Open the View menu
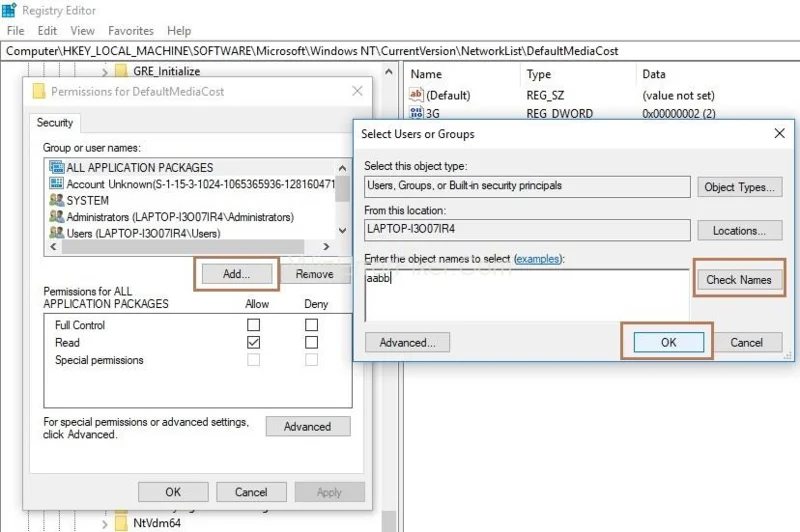 pyautogui.click(x=83, y=31)
